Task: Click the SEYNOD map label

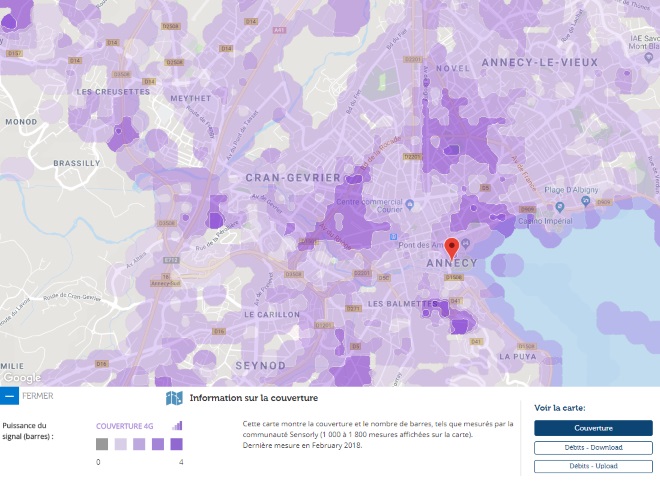Action: coord(261,366)
